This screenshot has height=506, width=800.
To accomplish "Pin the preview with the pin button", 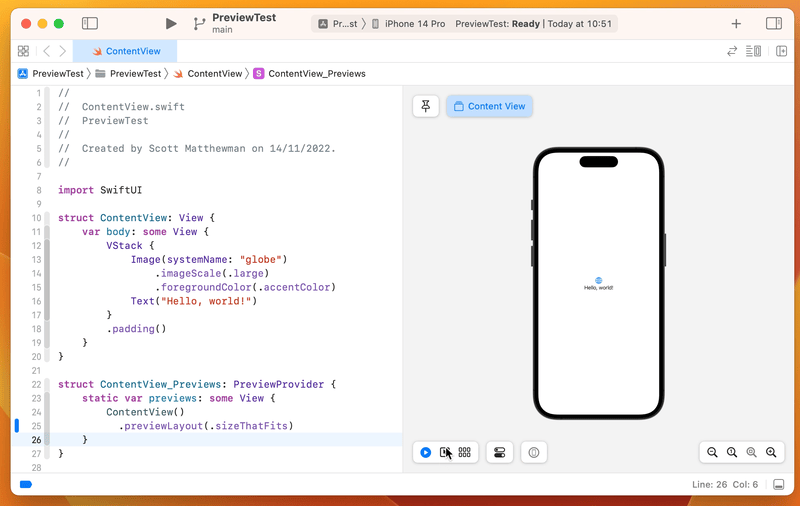I will click(426, 106).
